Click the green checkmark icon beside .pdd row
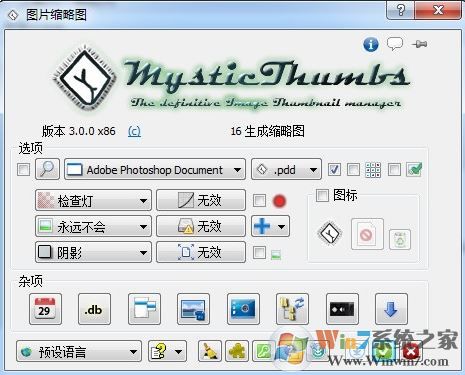The width and height of the screenshot is (465, 375). [414, 170]
